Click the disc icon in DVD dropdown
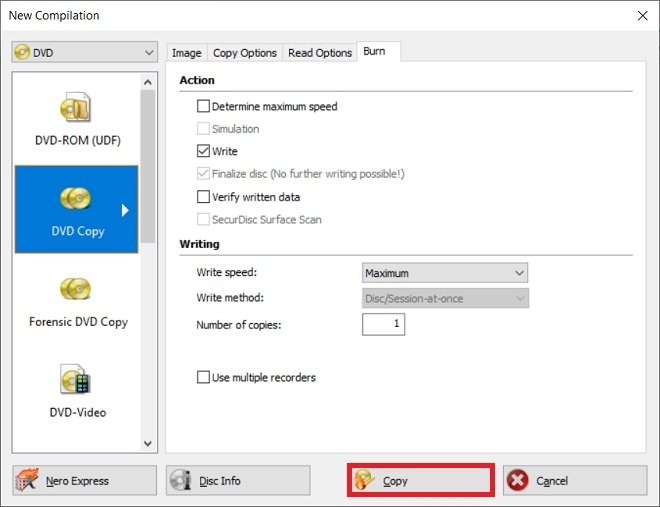This screenshot has height=507, width=660. 22,52
